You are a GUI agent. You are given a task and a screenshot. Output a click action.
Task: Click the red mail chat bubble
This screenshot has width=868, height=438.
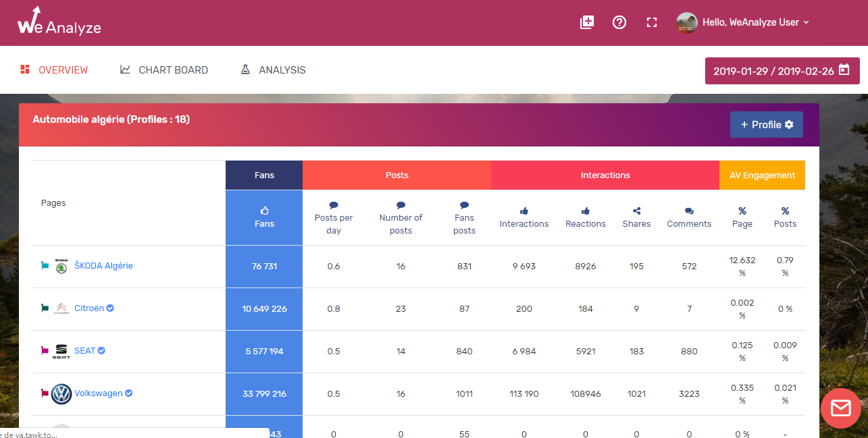(x=841, y=408)
